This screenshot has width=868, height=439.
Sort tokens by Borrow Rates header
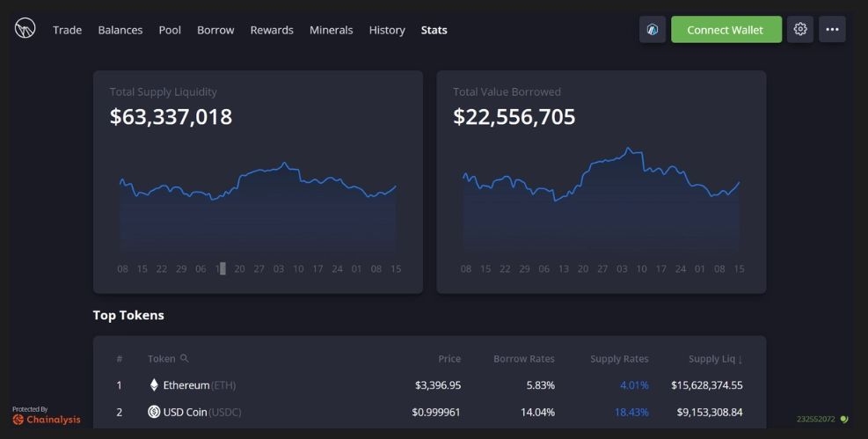click(x=523, y=359)
